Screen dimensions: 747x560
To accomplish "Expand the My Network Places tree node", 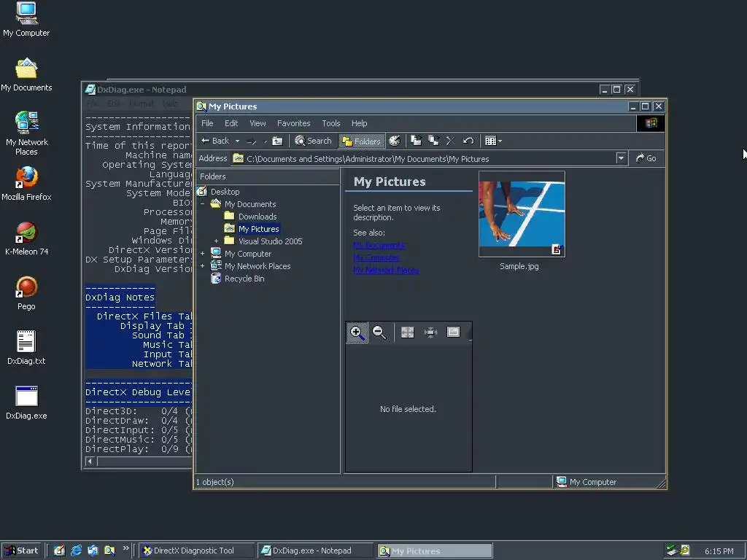I will click(x=203, y=266).
